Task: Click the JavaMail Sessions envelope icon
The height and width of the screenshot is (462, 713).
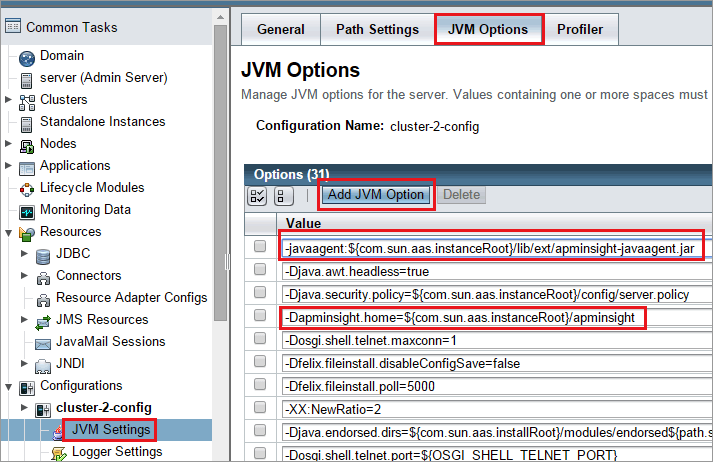Action: [x=43, y=342]
